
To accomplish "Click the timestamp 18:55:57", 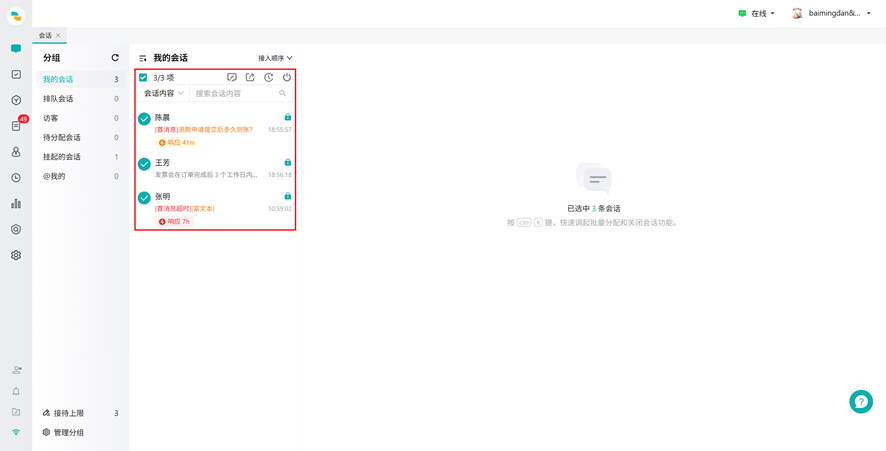I will pos(280,129).
